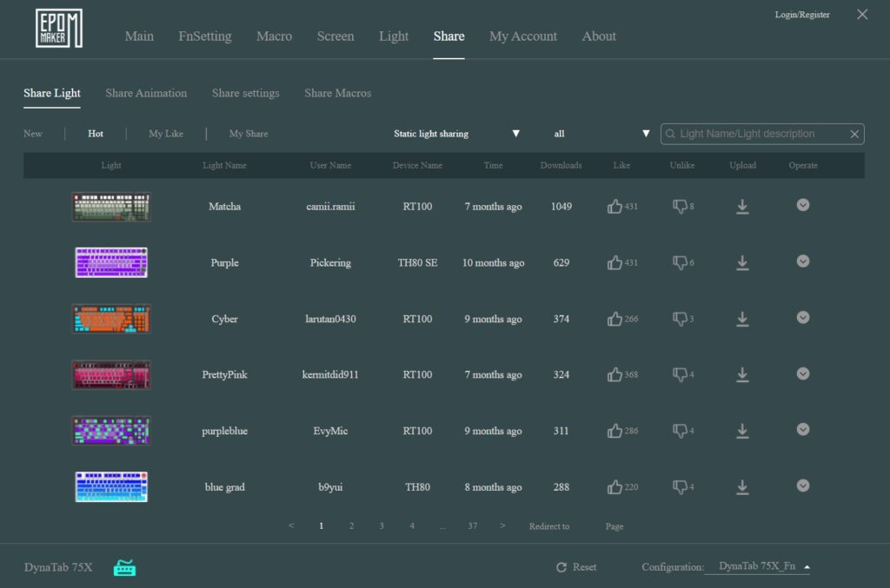Go to page 2 of results
The image size is (890, 588).
point(351,526)
